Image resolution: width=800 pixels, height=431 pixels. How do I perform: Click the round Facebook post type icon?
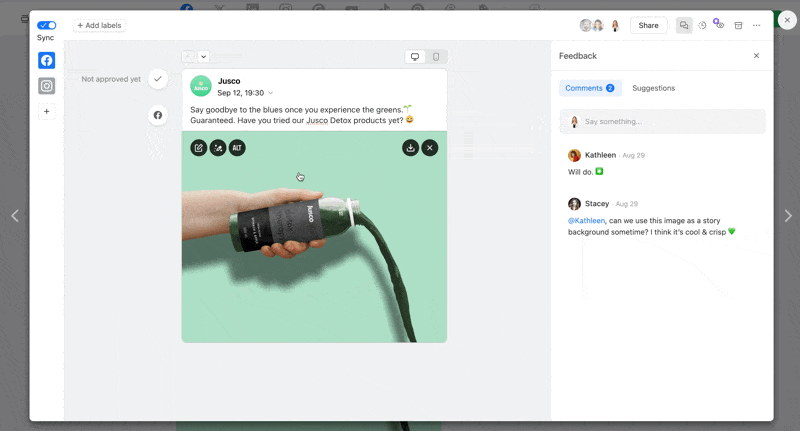click(158, 115)
